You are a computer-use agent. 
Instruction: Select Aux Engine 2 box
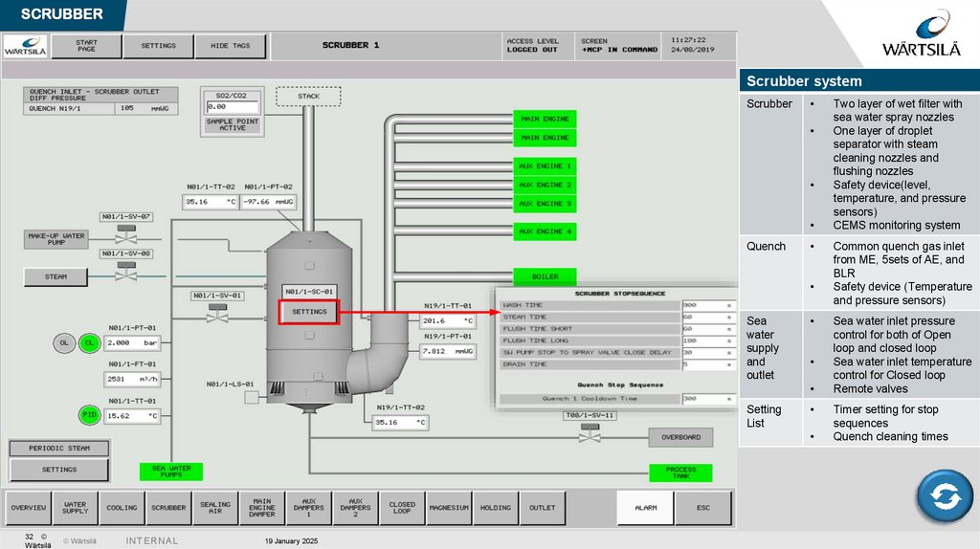(x=545, y=185)
